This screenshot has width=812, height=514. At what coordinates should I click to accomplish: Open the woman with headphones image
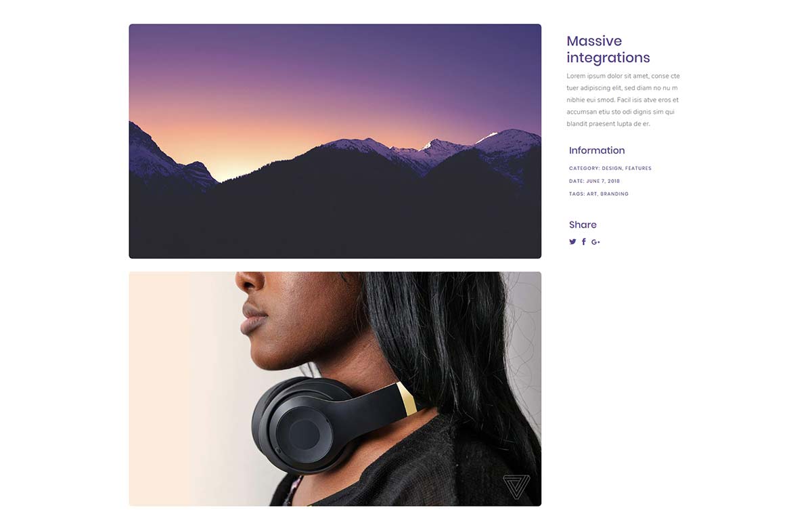335,389
